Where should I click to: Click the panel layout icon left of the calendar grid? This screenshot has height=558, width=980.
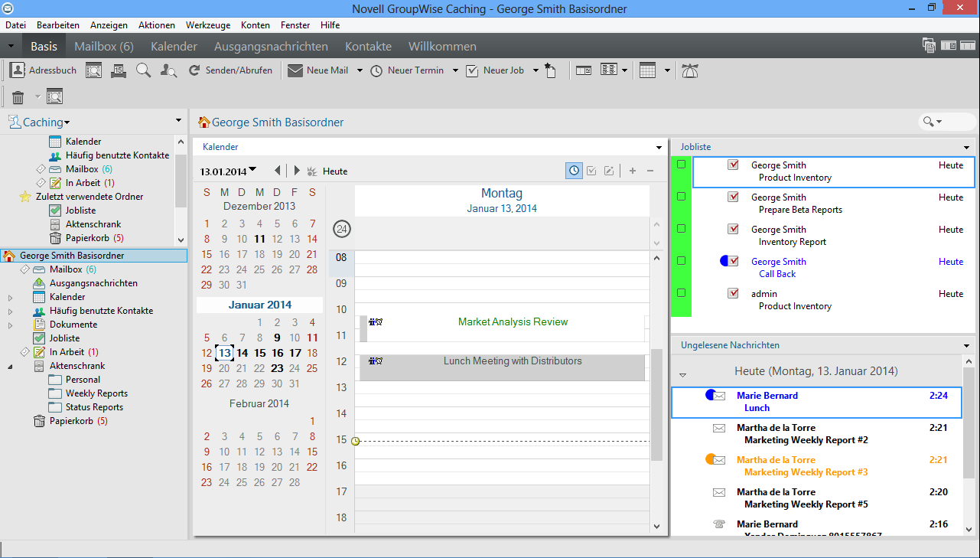pyautogui.click(x=584, y=70)
